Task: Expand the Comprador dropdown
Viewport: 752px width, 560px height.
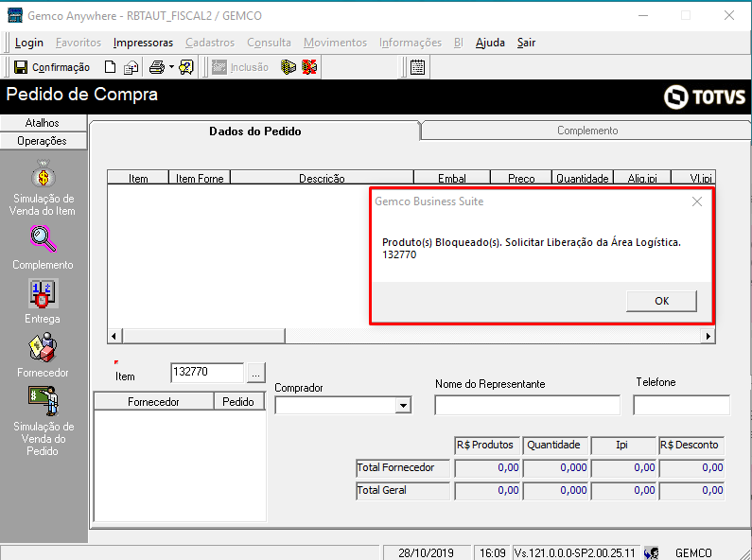Action: [x=403, y=406]
